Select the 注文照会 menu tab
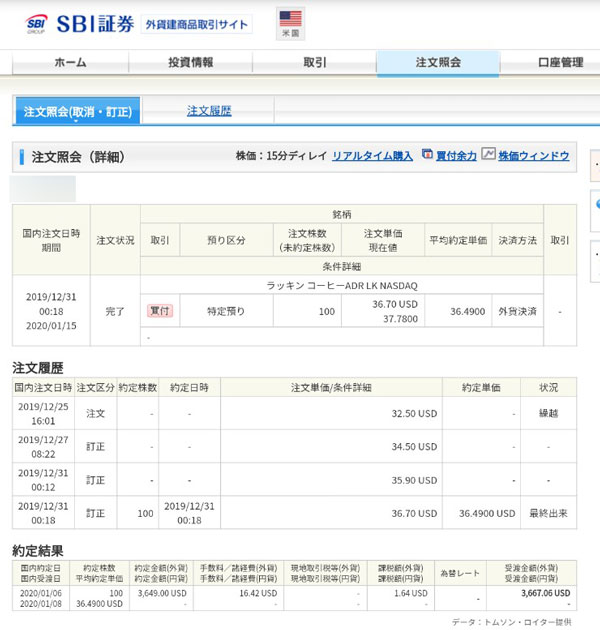 click(x=438, y=63)
